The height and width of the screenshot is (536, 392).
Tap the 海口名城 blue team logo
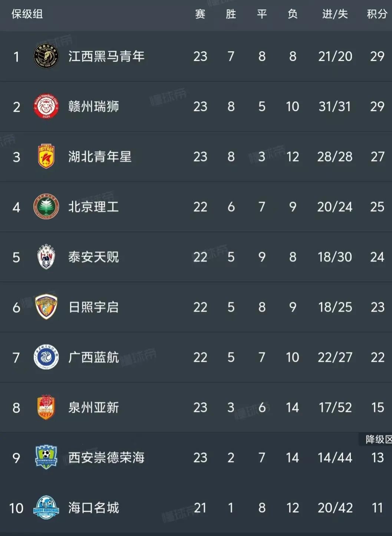click(46, 507)
